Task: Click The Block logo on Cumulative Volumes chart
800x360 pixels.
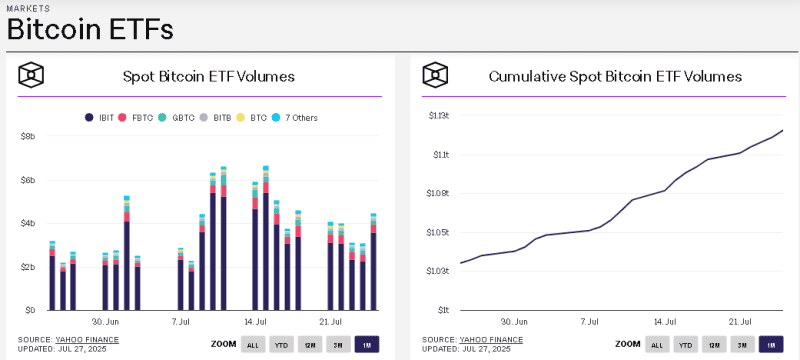Action: pyautogui.click(x=435, y=75)
